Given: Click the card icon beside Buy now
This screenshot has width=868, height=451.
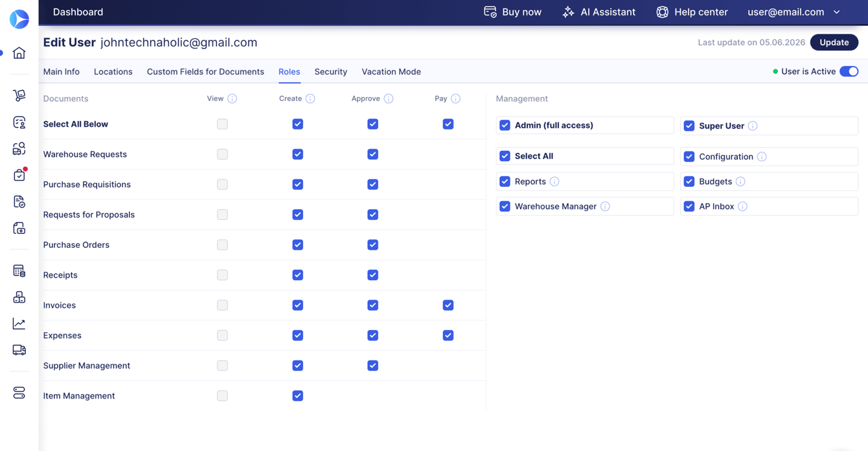Looking at the screenshot, I should (490, 12).
